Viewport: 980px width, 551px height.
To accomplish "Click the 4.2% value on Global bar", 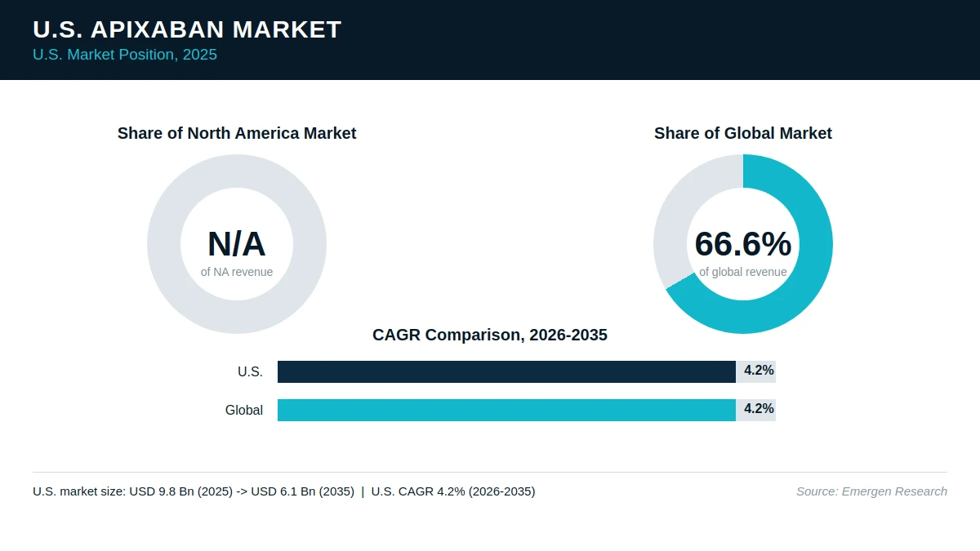I will [x=759, y=409].
